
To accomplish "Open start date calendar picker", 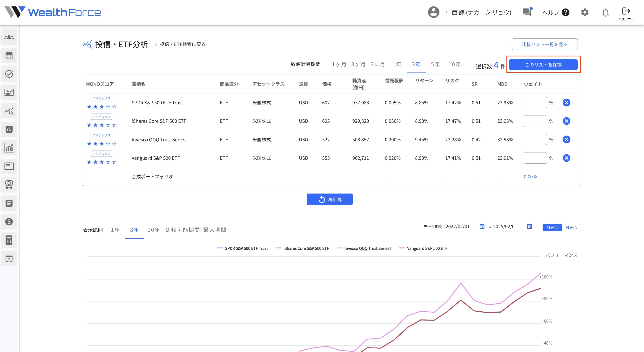I will [482, 226].
